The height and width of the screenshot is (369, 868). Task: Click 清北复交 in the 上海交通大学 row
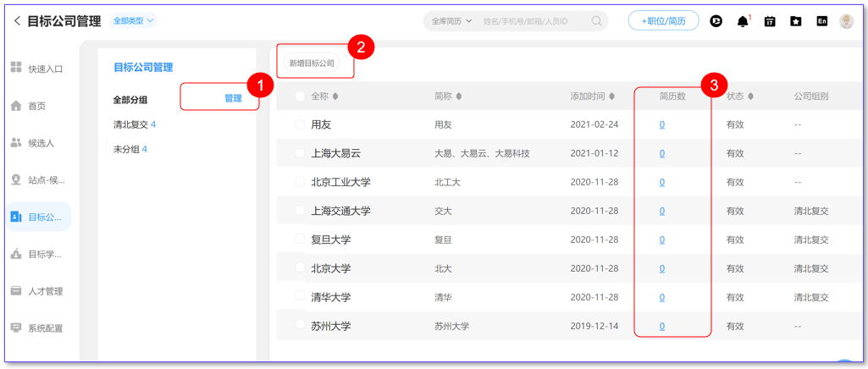pos(811,211)
